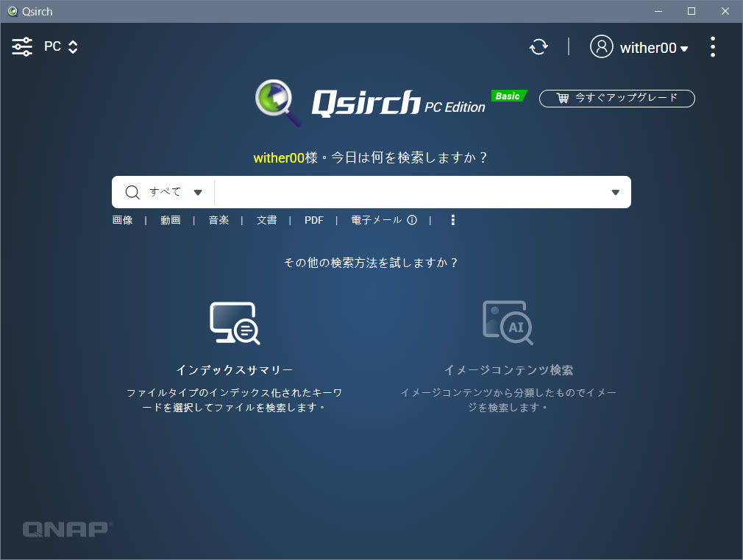Filter search by 音楽
This screenshot has width=743, height=560.
point(218,220)
